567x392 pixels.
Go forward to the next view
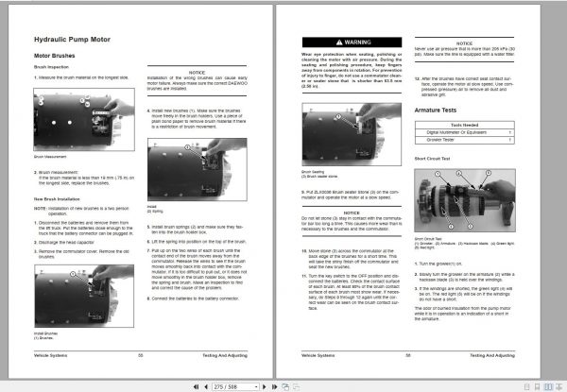tap(296, 386)
